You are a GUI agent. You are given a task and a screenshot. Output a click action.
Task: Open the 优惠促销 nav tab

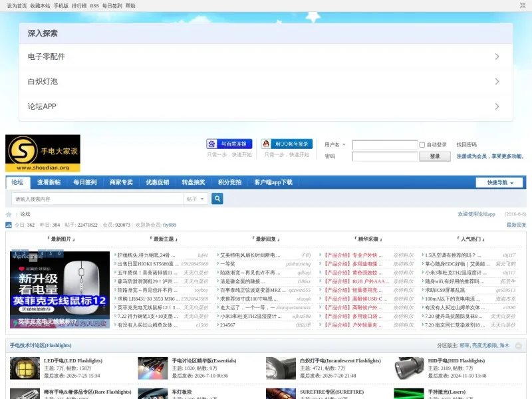click(x=158, y=182)
